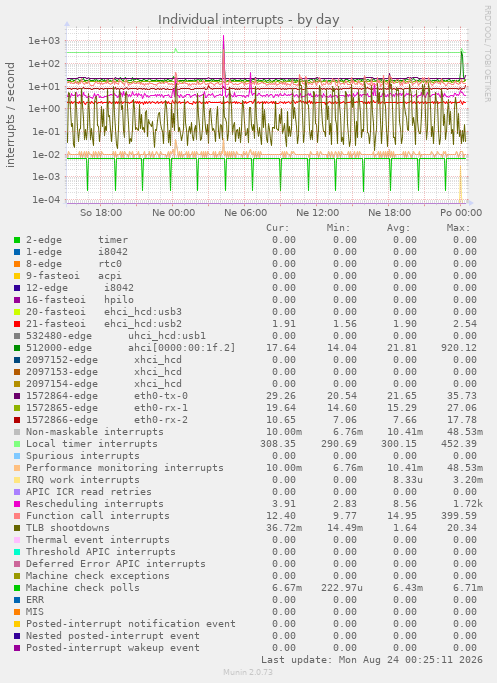Click the Ne 06:00 time axis label
Image resolution: width=497 pixels, height=683 pixels.
point(246,213)
